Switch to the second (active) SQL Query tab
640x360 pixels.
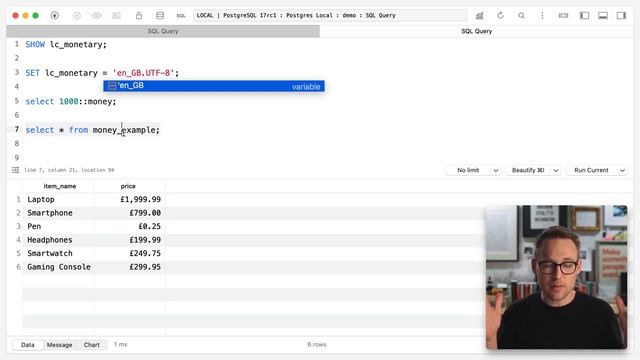[476, 31]
